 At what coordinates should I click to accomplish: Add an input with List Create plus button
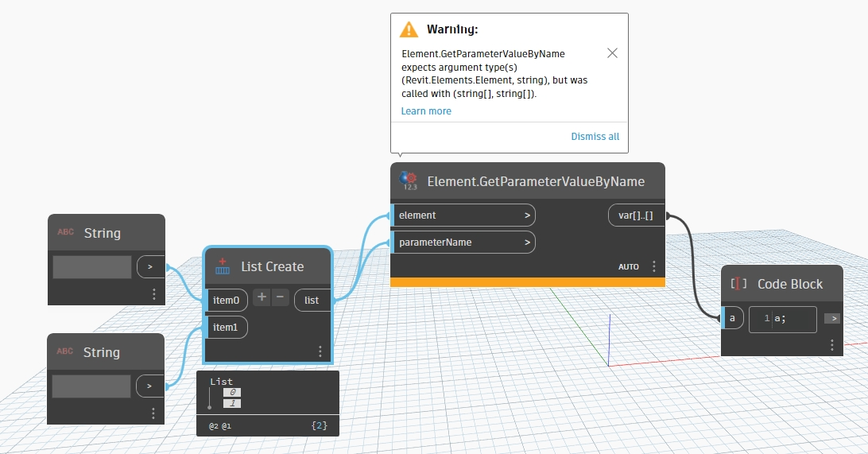(262, 298)
